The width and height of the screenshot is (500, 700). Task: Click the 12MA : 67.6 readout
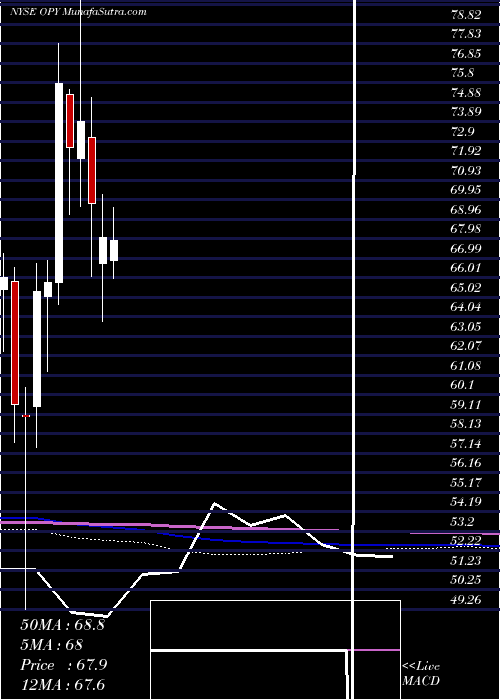[x=62, y=685]
